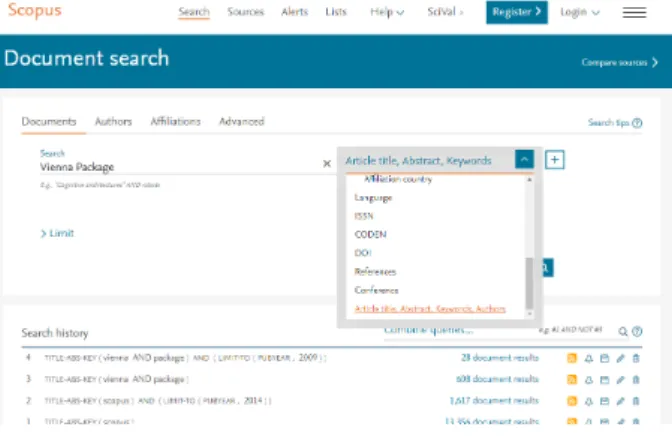
Task: Select DOI option in dropdown
Action: [363, 253]
